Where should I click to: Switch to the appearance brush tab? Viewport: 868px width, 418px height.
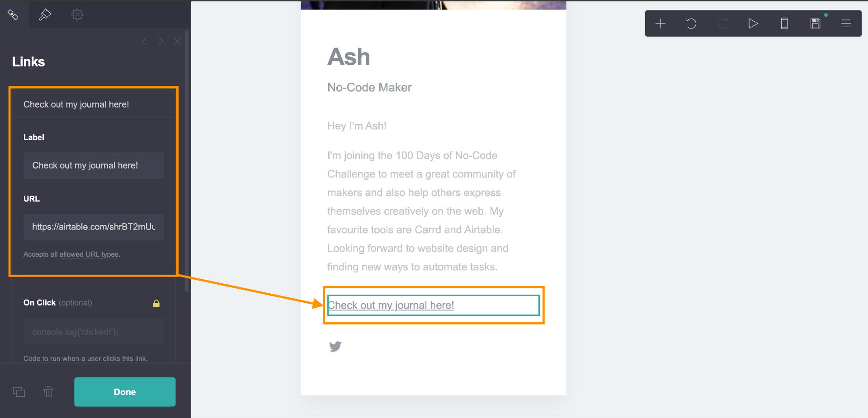tap(45, 14)
